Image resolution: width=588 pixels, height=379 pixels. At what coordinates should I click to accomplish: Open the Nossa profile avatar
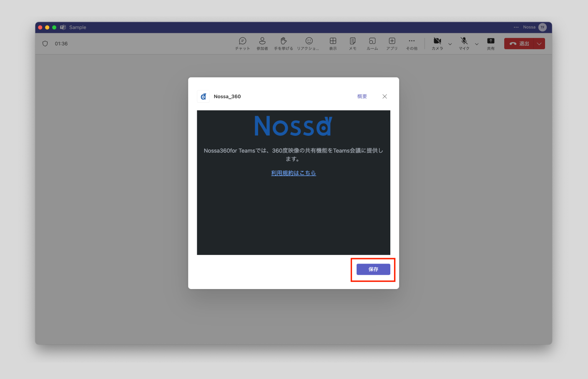click(543, 27)
